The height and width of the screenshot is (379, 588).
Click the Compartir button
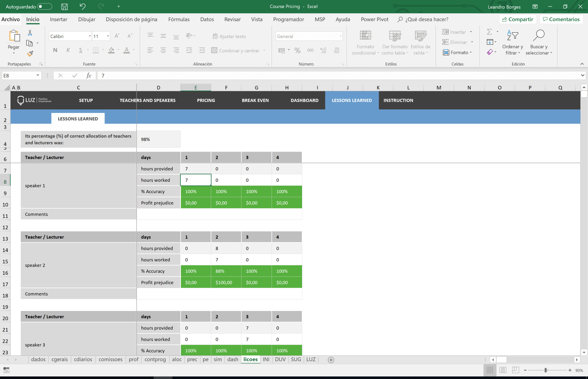518,19
